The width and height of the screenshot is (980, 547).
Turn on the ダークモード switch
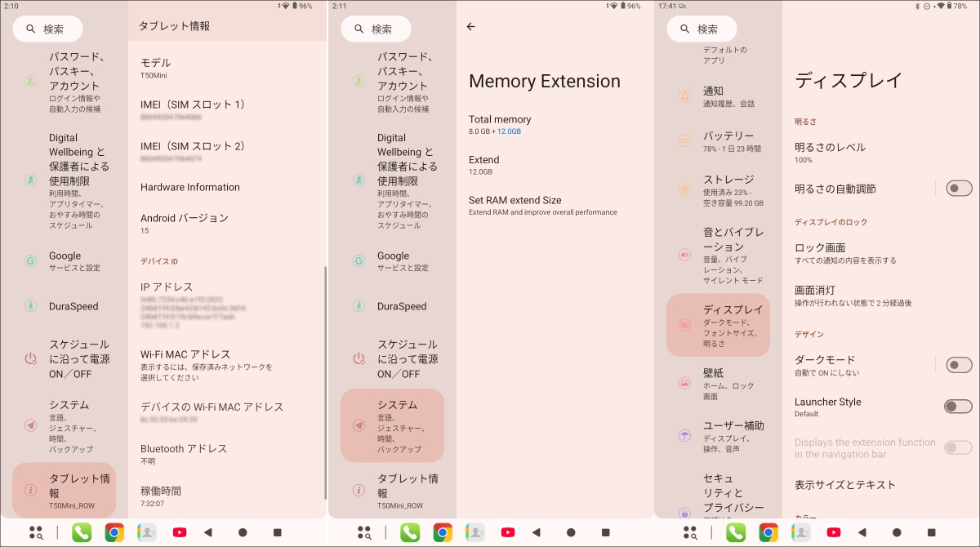[958, 365]
